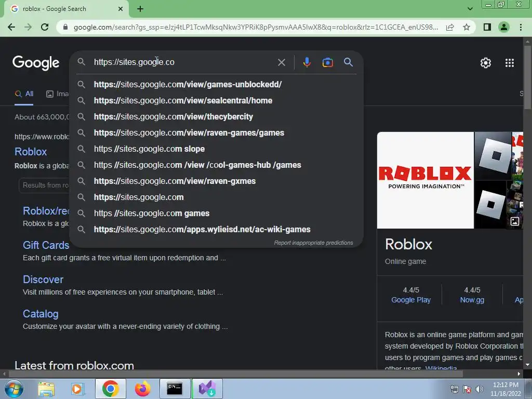Image resolution: width=532 pixels, height=399 pixels.
Task: Open a new tab with the plus button
Action: 140,9
